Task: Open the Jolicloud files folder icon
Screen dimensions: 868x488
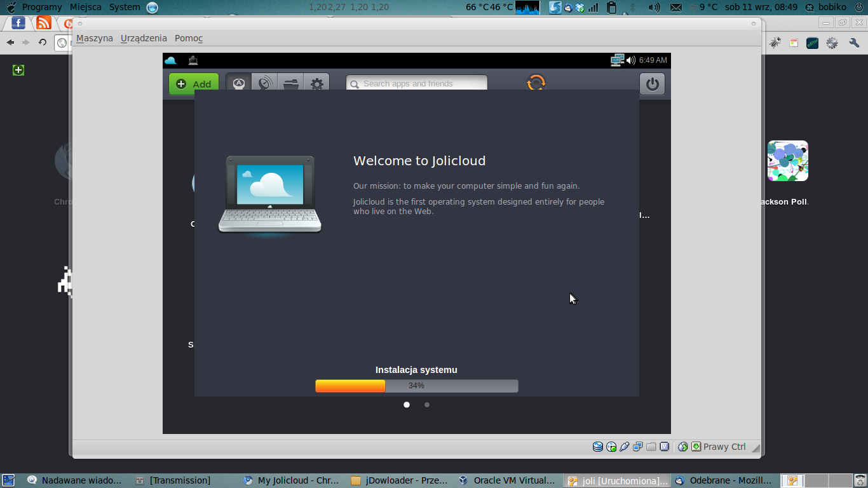Action: click(291, 83)
